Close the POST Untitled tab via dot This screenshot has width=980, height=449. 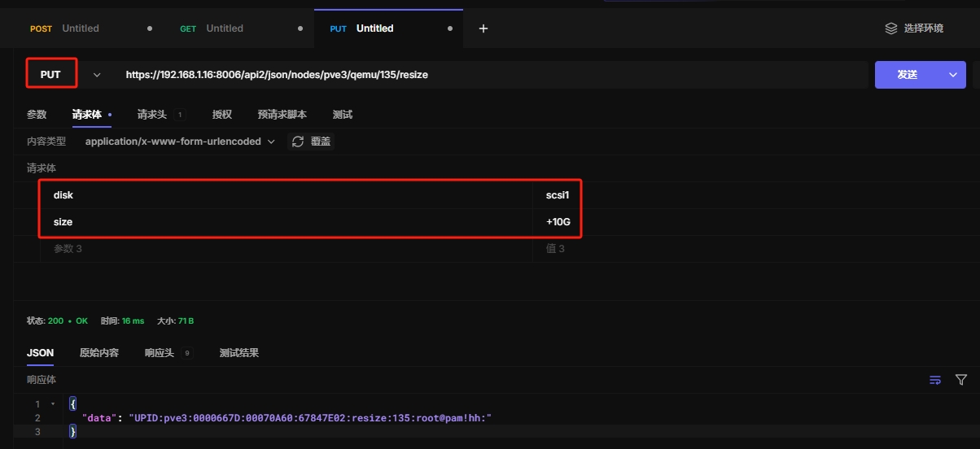(x=150, y=28)
